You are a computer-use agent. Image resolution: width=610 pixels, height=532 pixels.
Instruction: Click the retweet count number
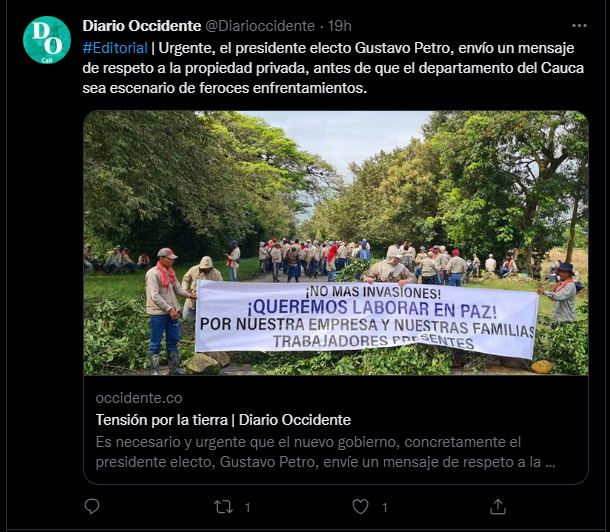247,508
